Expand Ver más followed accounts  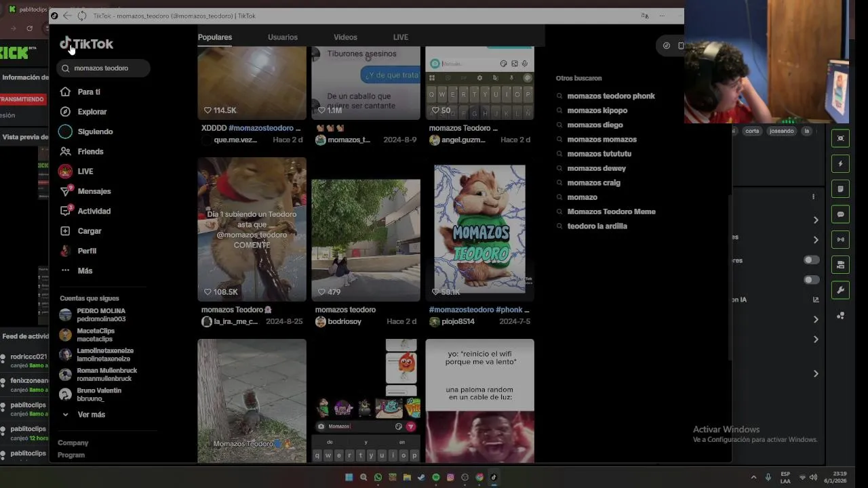[83, 414]
